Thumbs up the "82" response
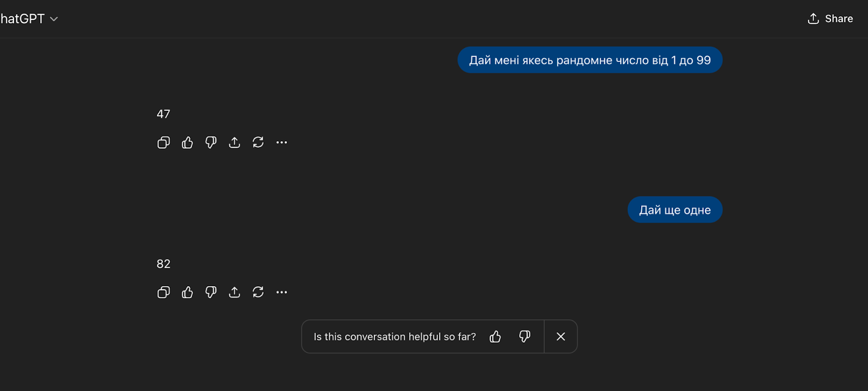 point(187,293)
